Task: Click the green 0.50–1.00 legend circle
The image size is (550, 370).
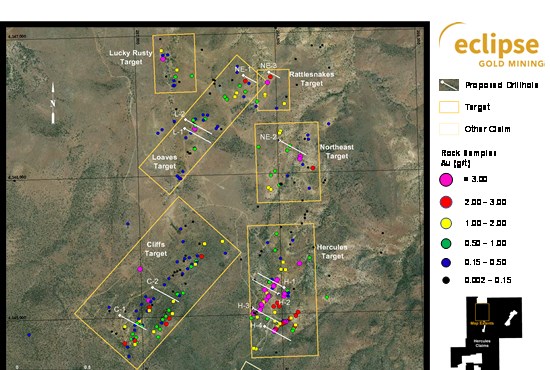Action: click(x=446, y=243)
